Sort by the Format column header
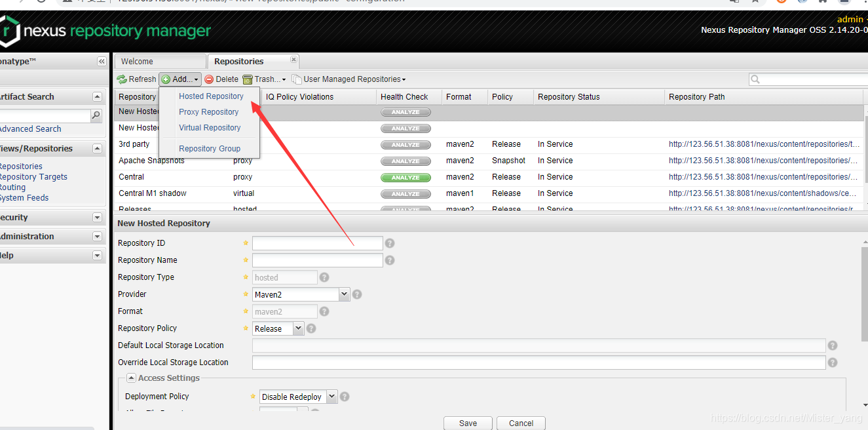Viewport: 868px width, 430px height. pyautogui.click(x=464, y=97)
